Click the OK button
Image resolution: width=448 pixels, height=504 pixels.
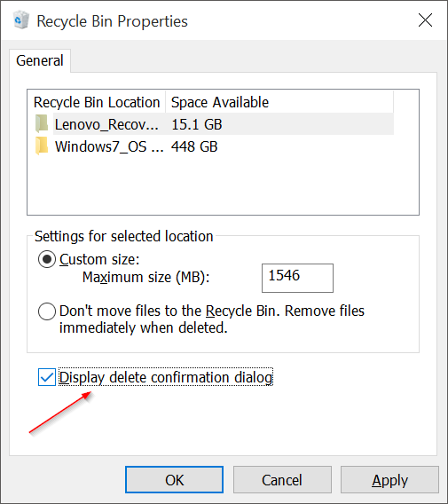coord(174,480)
